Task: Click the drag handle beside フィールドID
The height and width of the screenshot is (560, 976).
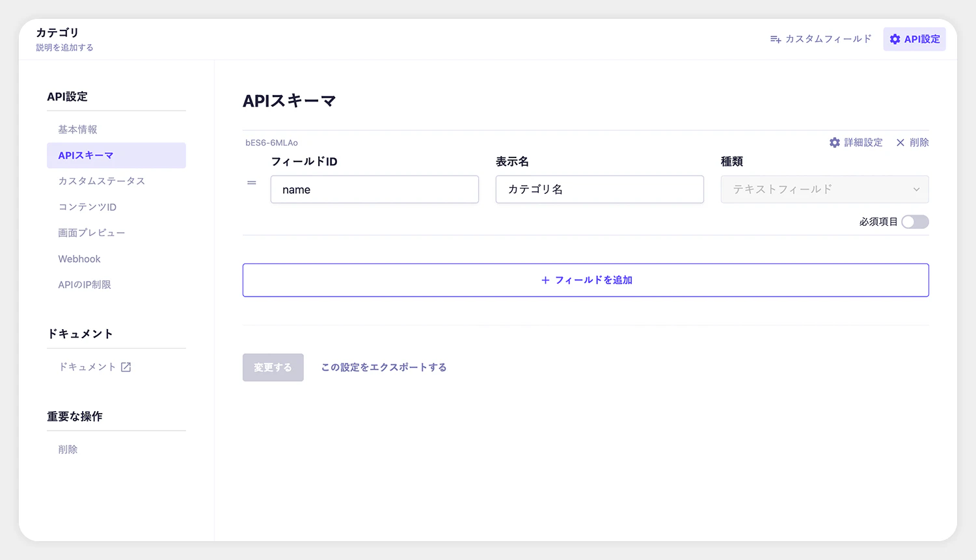Action: [252, 183]
